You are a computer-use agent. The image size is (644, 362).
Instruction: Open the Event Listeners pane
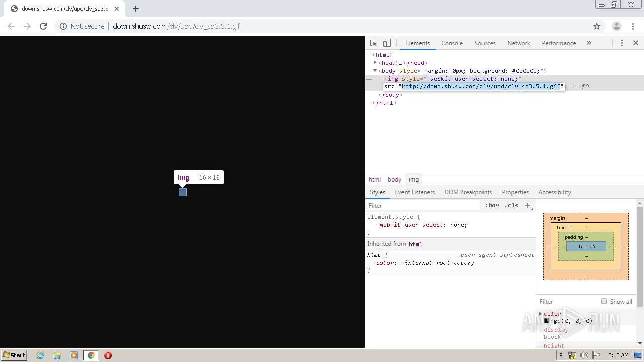click(x=415, y=192)
